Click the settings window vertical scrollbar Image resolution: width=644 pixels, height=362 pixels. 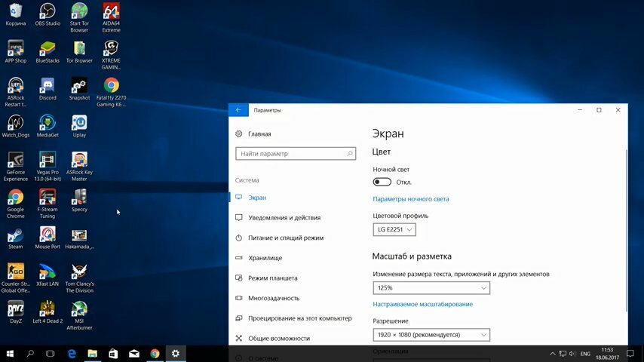tap(627, 230)
